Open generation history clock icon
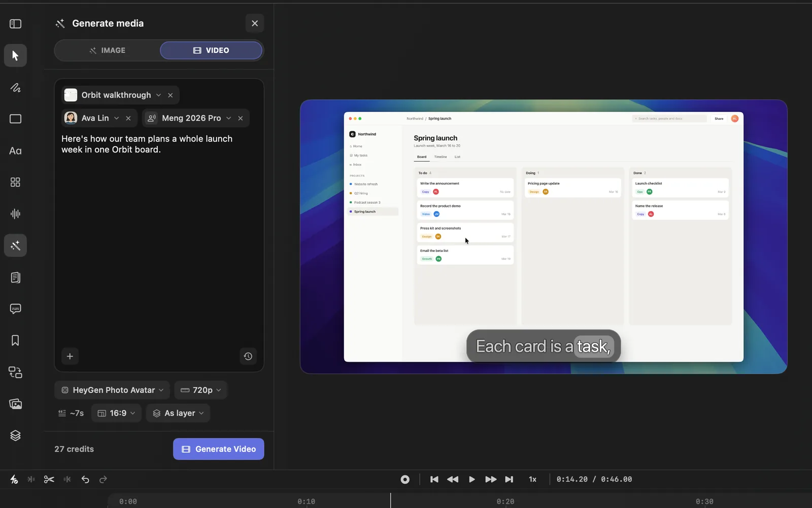This screenshot has width=812, height=508. (x=248, y=356)
